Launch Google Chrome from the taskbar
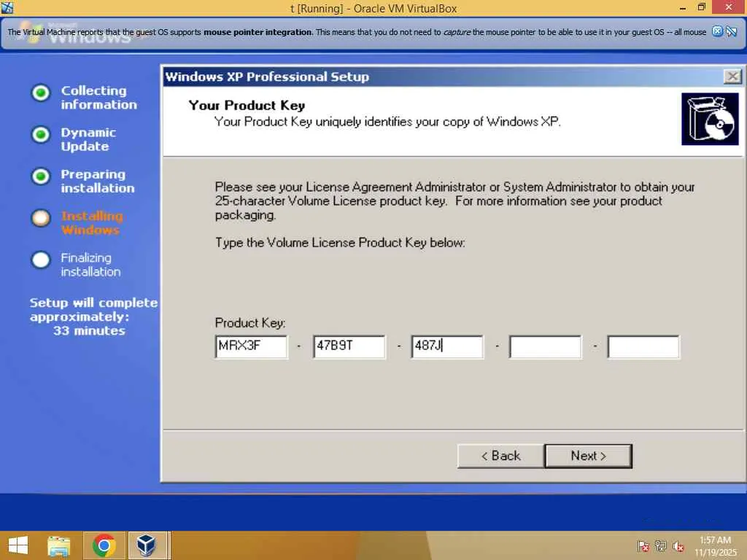Screen dimensions: 747x560 coord(104,545)
